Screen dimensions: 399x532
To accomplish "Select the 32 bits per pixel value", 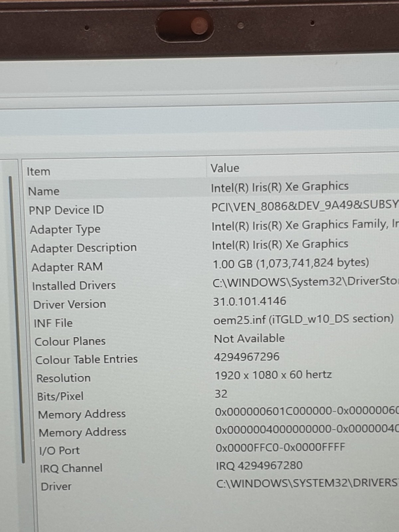I will coord(221,394).
